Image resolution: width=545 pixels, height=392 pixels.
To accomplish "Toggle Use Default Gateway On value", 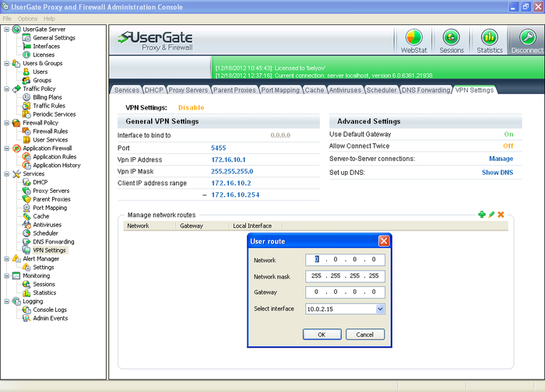I will 508,134.
